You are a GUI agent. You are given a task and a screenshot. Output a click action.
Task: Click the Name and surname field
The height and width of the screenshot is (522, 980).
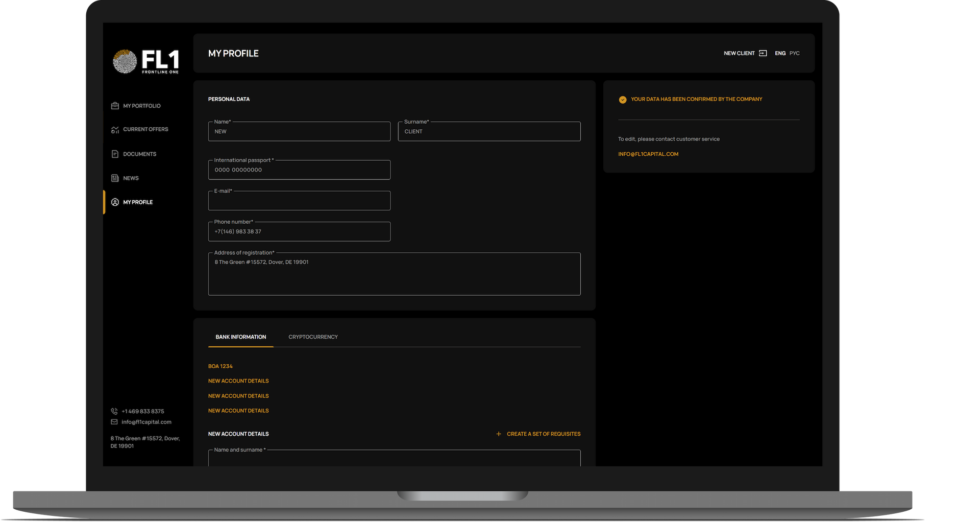[394, 458]
